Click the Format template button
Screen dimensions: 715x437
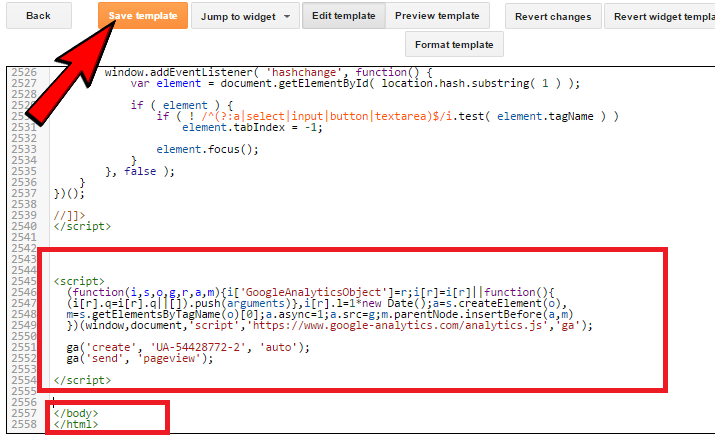(454, 44)
